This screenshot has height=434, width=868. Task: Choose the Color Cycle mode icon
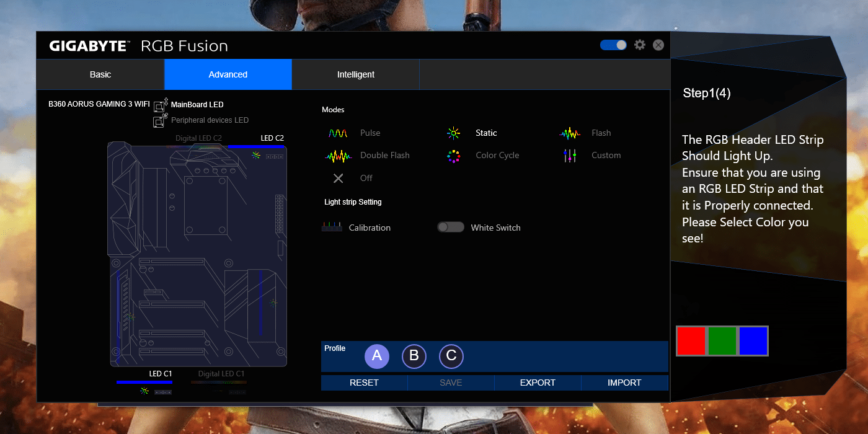pos(454,156)
